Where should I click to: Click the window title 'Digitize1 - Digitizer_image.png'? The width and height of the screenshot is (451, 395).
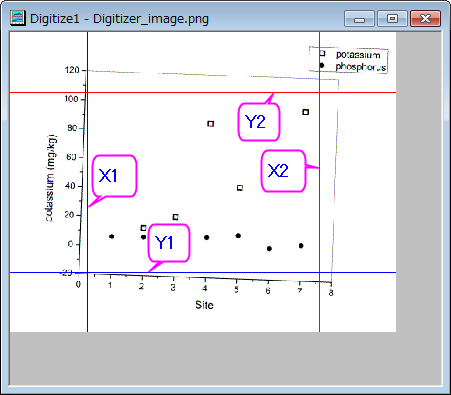119,19
